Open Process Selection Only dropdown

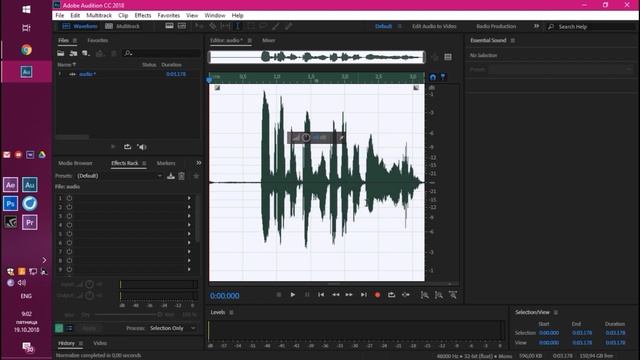pos(172,328)
